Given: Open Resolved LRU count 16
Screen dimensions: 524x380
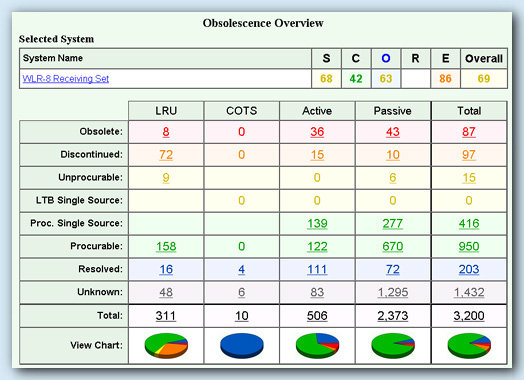Looking at the screenshot, I should 166,269.
